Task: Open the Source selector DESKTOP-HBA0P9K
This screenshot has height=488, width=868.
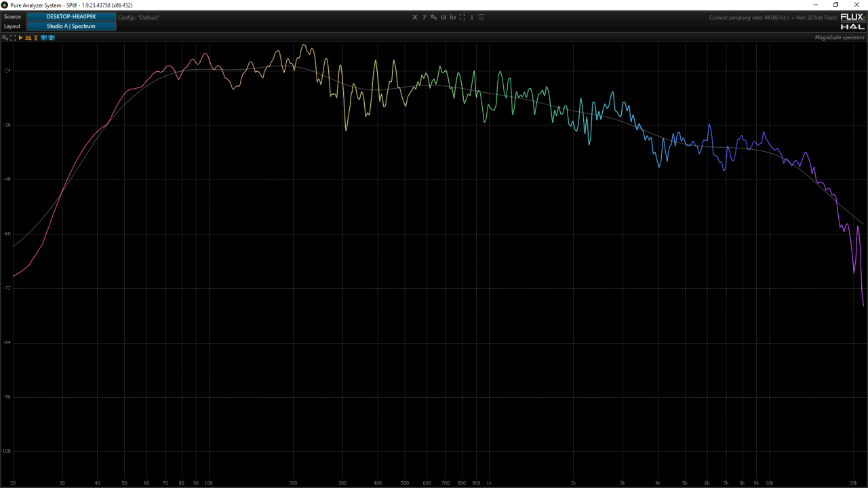Action: click(71, 16)
